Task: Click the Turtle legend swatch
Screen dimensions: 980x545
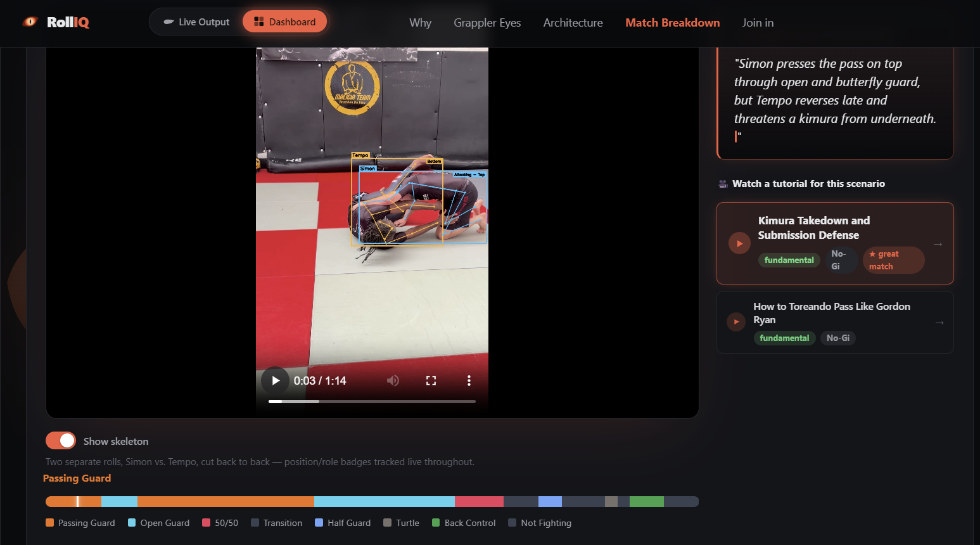Action: [387, 523]
